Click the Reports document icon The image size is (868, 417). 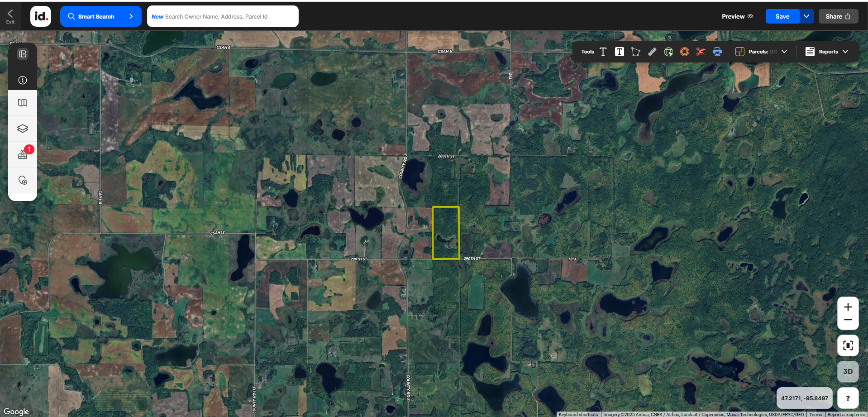coord(810,52)
